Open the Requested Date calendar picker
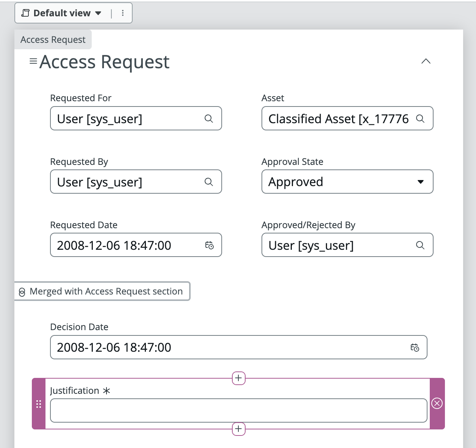The height and width of the screenshot is (448, 476). [209, 245]
